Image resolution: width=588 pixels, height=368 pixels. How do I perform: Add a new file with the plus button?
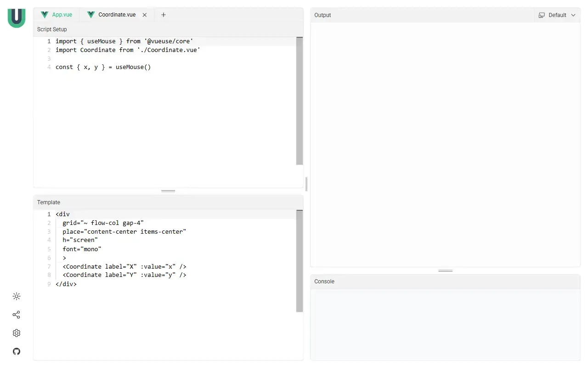coord(164,15)
